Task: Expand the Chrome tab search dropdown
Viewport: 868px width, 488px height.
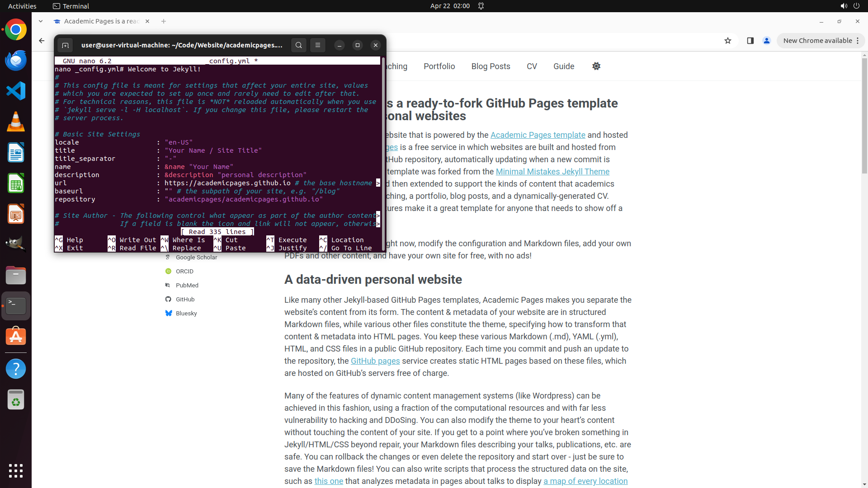Action: tap(41, 21)
